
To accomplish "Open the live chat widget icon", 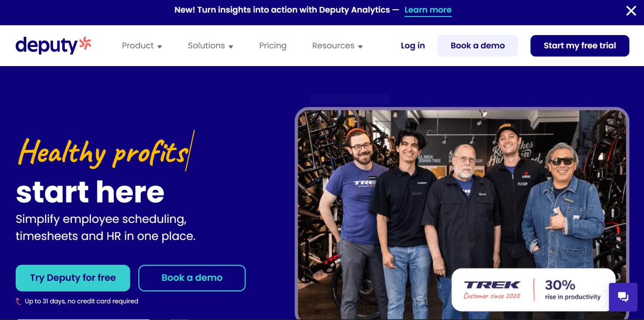I will coord(623,297).
